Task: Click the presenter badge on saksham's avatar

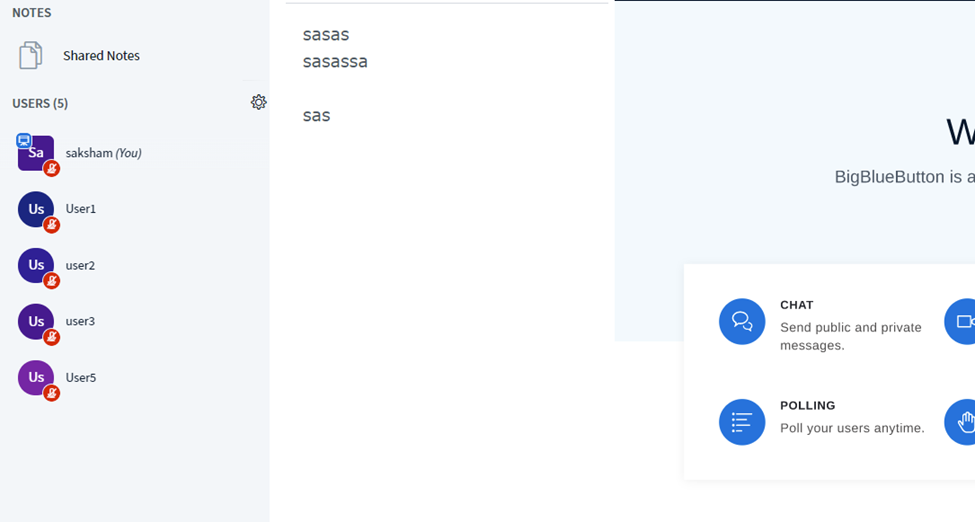Action: (24, 141)
